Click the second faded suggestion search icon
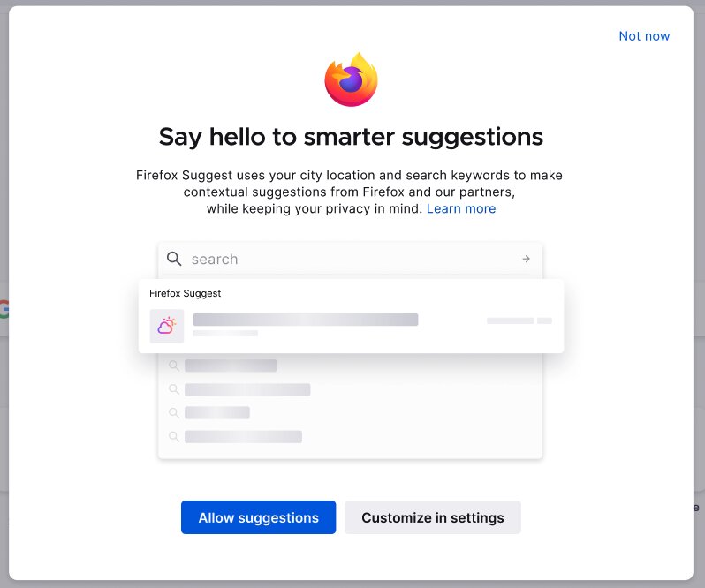 pyautogui.click(x=174, y=389)
